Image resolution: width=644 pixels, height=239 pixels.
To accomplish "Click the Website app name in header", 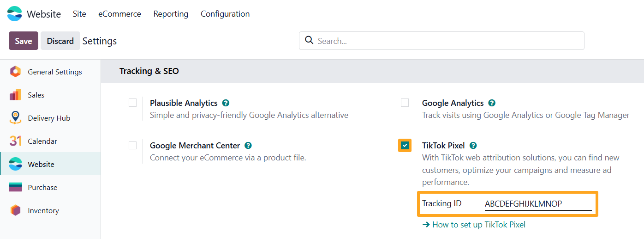I will pyautogui.click(x=44, y=14).
